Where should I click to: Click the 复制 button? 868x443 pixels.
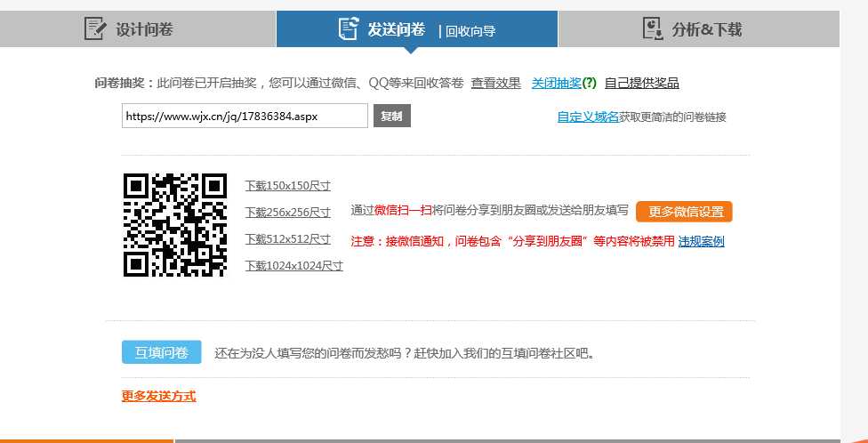click(392, 117)
